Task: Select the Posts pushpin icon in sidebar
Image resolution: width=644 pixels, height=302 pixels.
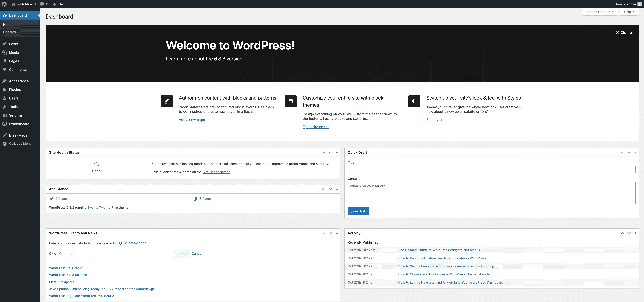Action: (x=5, y=44)
